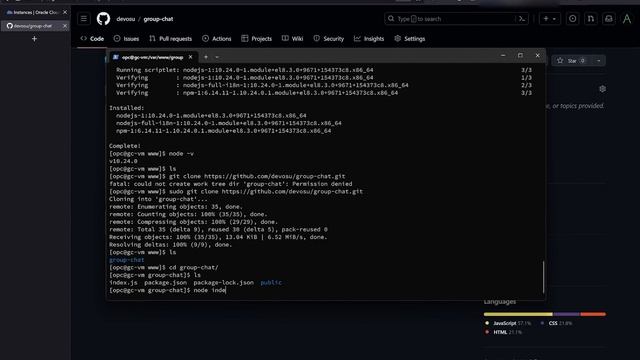
Task: Click 'Complete!' line in terminal
Action: click(125, 146)
